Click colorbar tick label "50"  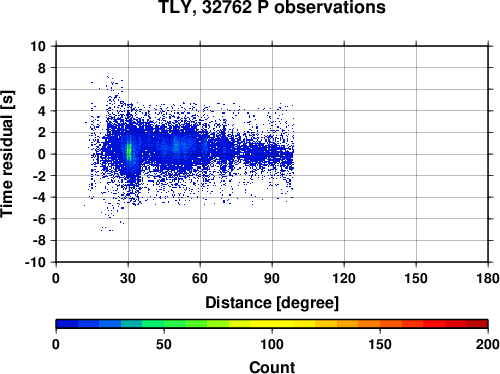coord(164,344)
